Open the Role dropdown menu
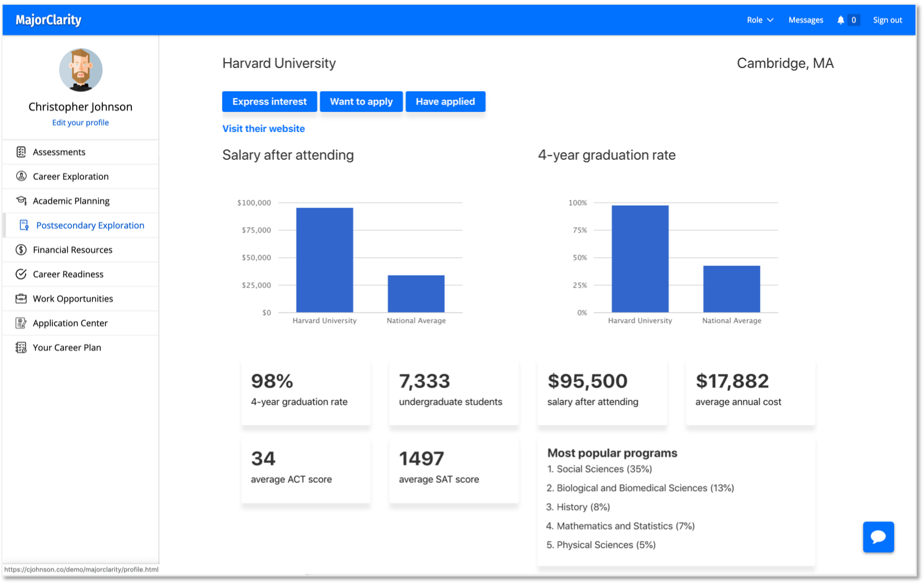924x584 pixels. [760, 20]
